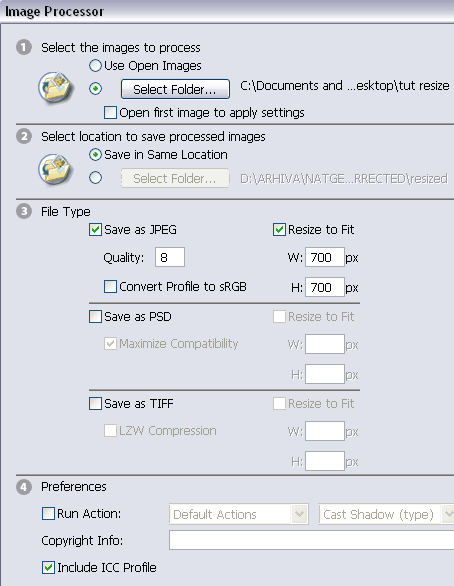Viewport: 454px width, 586px height.
Task: Click the step 2 number badge
Action: click(24, 136)
